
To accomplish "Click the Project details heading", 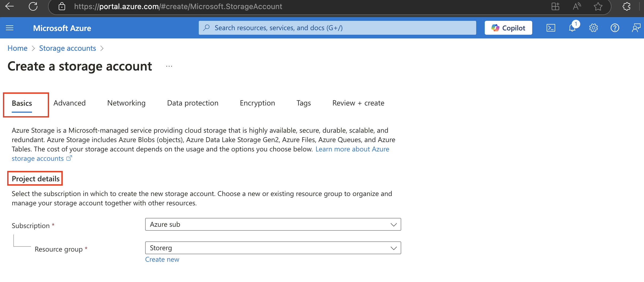I will click(x=36, y=179).
